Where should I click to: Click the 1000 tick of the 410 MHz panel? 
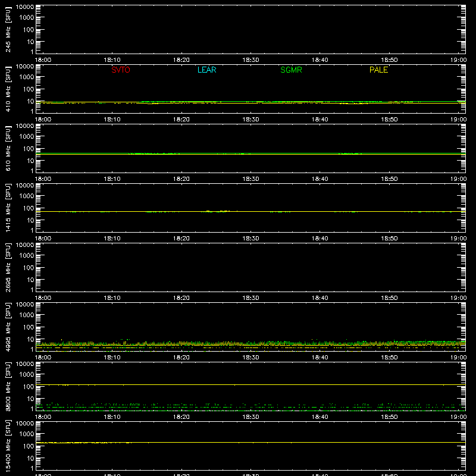tap(27, 77)
